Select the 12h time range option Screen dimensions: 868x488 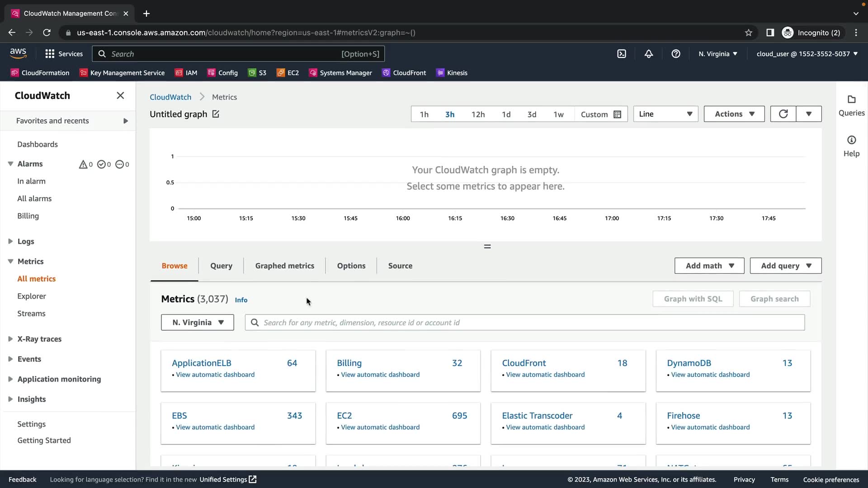(x=478, y=114)
